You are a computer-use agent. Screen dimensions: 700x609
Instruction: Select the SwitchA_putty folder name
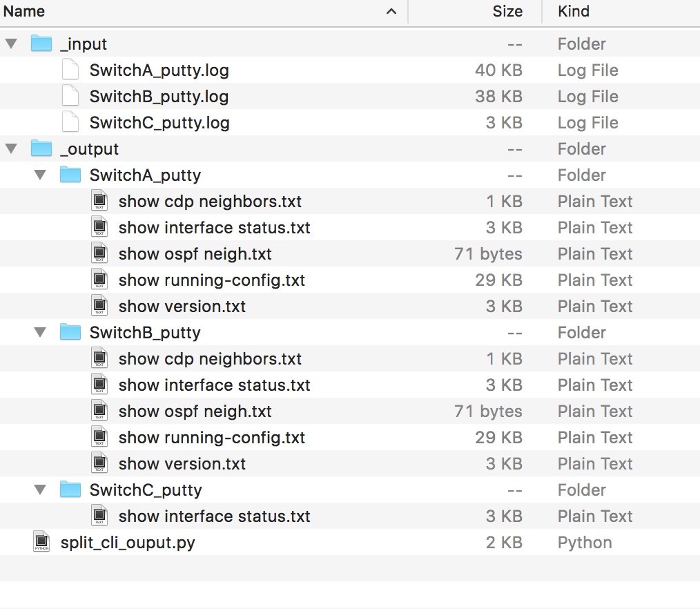[145, 175]
